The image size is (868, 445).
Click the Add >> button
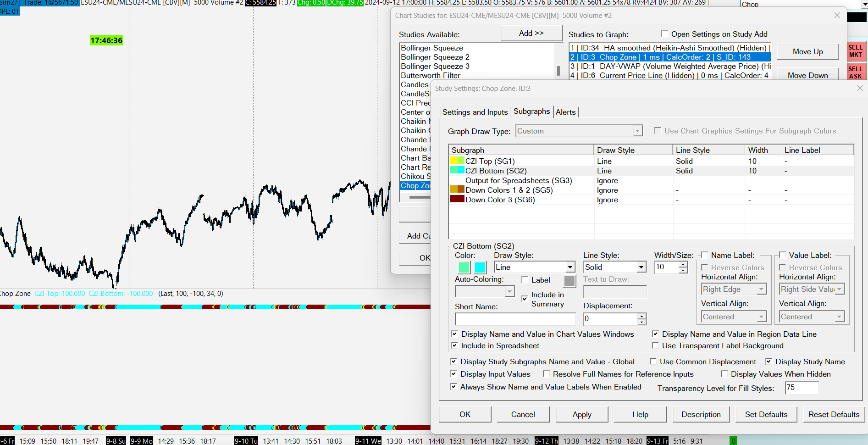tap(531, 33)
